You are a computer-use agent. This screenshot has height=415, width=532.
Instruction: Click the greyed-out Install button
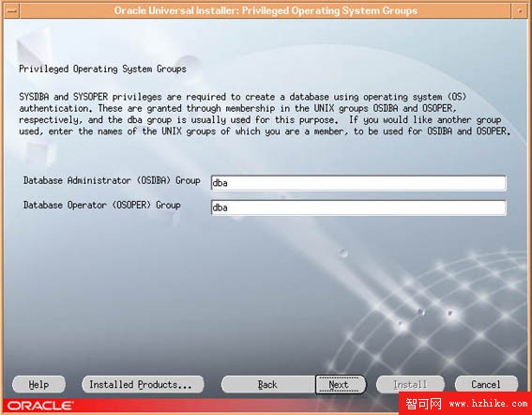(410, 384)
